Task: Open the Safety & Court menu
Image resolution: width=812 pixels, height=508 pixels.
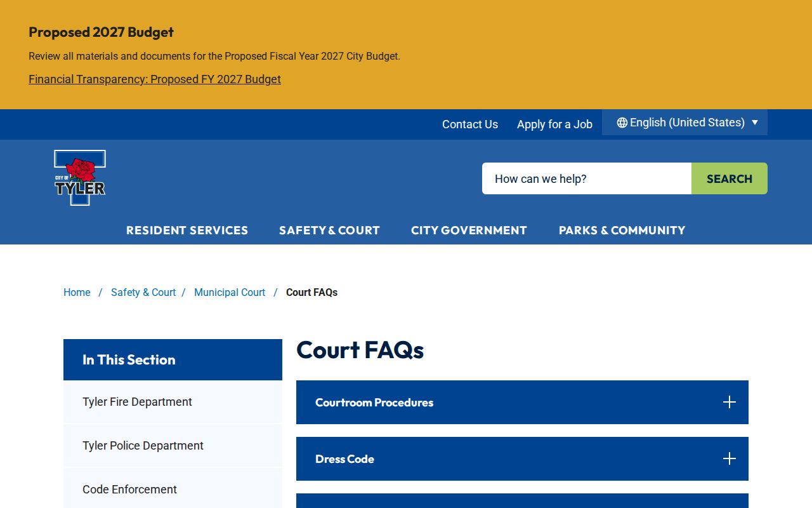Action: (x=329, y=231)
